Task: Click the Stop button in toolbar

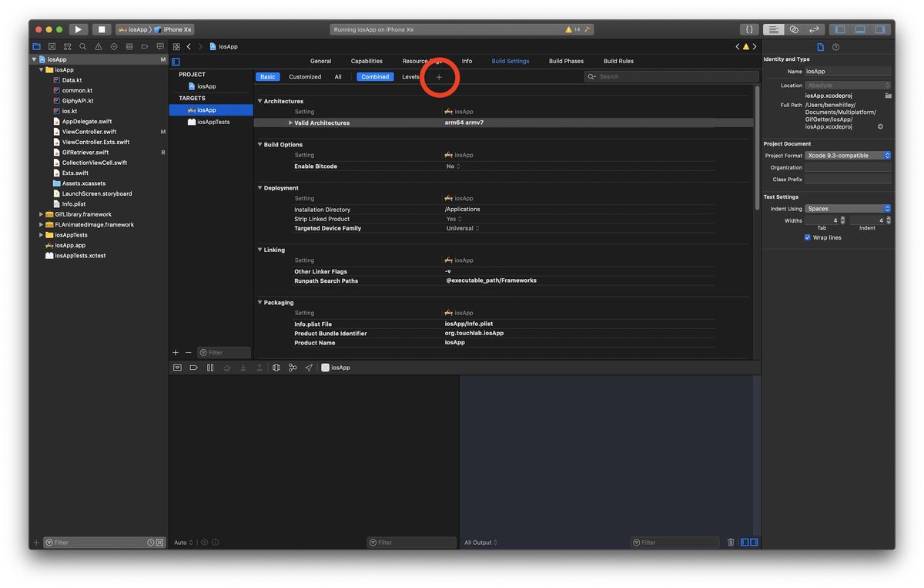Action: point(102,29)
